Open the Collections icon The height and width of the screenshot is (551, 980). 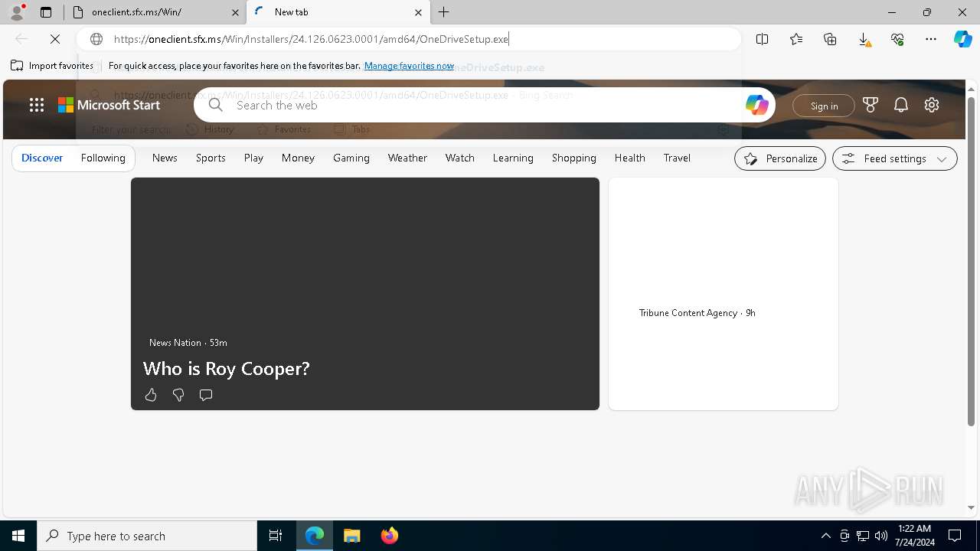[830, 39]
